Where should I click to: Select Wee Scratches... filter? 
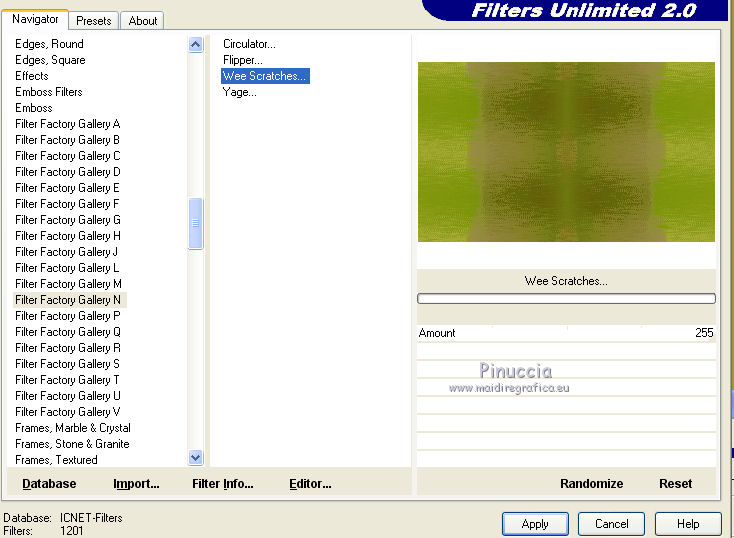[x=265, y=76]
